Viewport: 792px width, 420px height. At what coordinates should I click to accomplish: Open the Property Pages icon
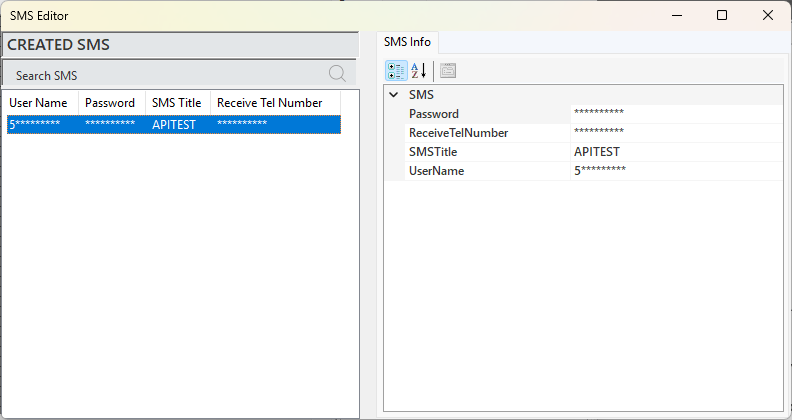[x=448, y=71]
